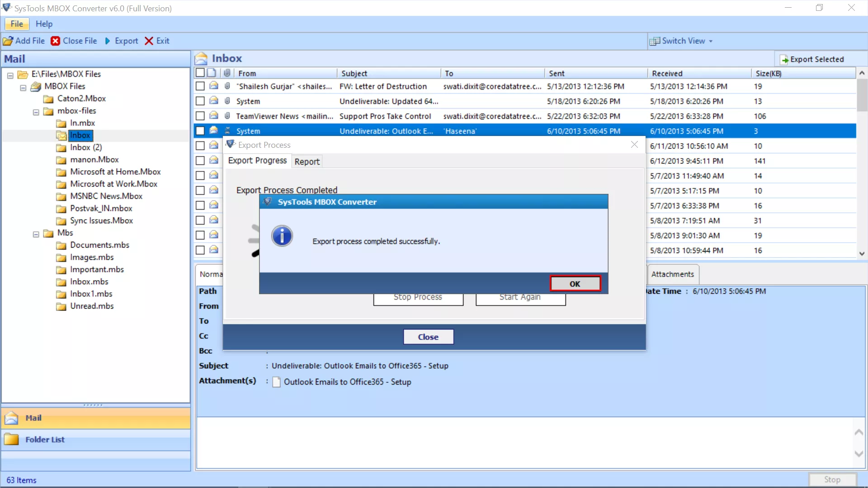Sort by the Size(KB) column header
This screenshot has width=868, height=488.
(803, 73)
